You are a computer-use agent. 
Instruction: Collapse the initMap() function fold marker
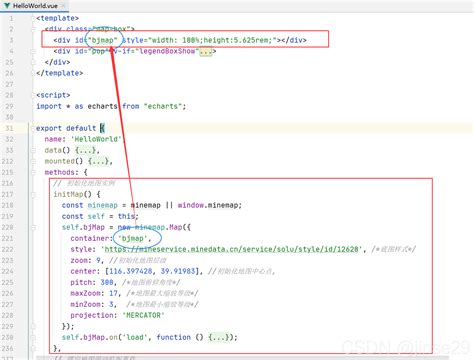[33, 194]
